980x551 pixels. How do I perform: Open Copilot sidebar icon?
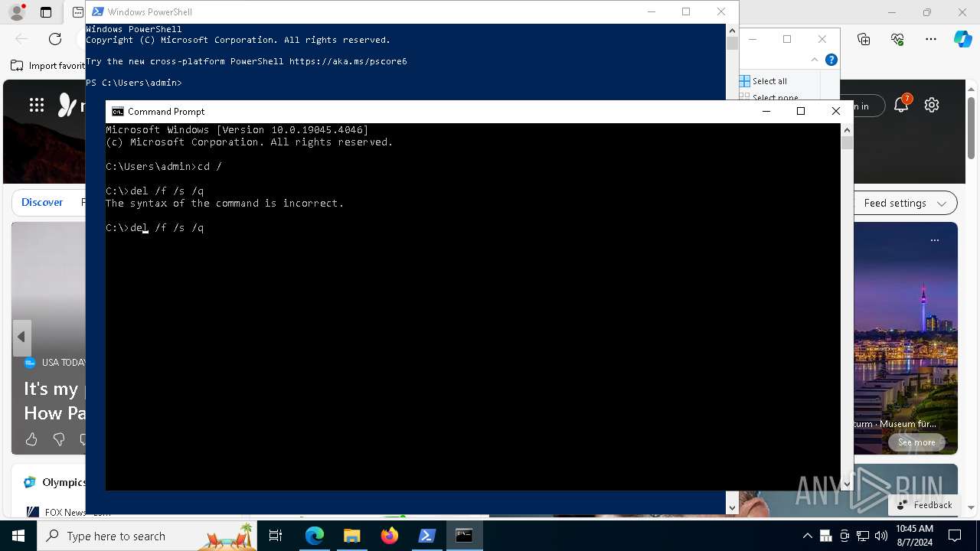click(x=962, y=39)
